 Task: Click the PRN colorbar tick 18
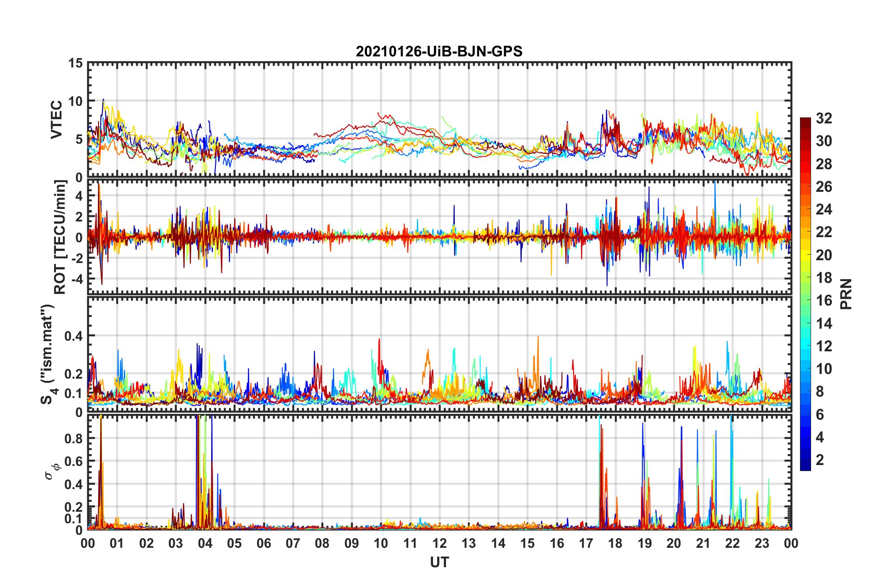pyautogui.click(x=824, y=278)
